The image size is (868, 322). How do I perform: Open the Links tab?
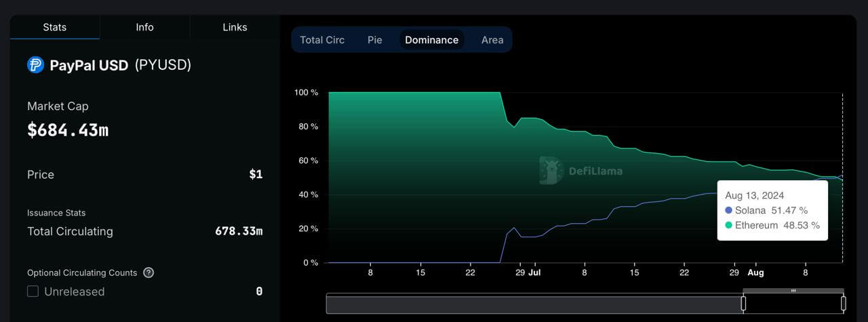[235, 27]
